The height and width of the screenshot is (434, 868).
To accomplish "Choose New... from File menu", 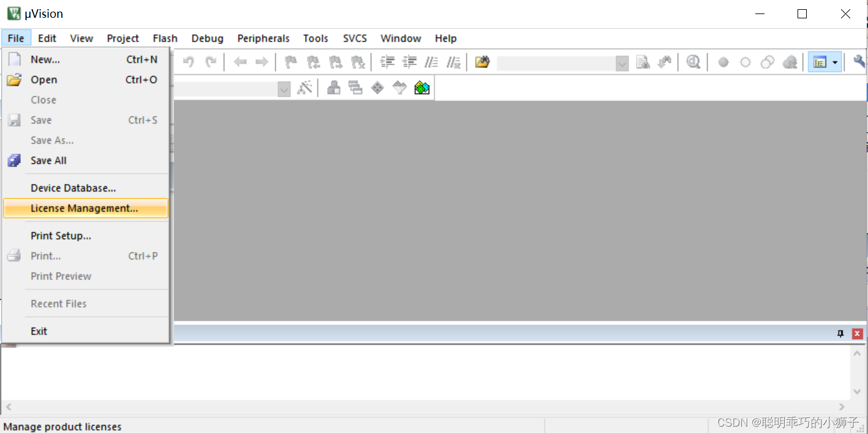I will 85,59.
